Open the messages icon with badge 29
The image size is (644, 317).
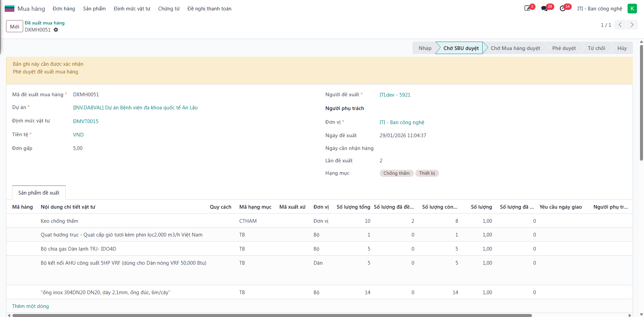coord(545,8)
